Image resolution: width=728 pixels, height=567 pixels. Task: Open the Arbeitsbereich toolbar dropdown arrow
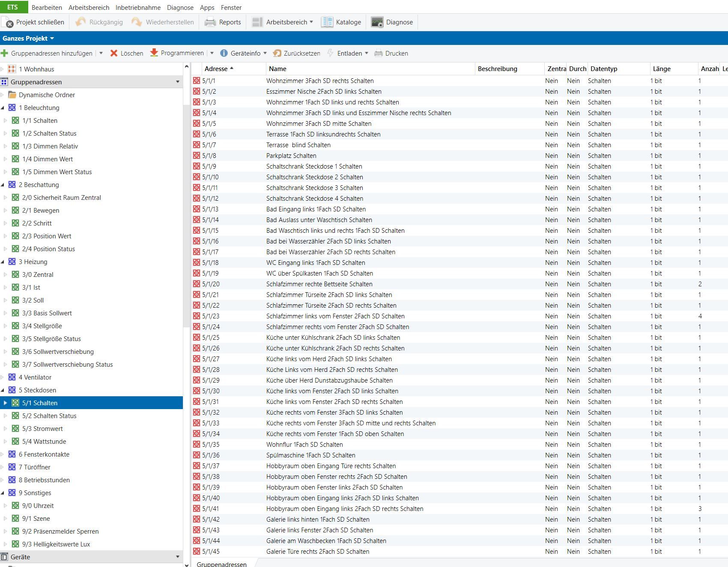[x=311, y=22]
